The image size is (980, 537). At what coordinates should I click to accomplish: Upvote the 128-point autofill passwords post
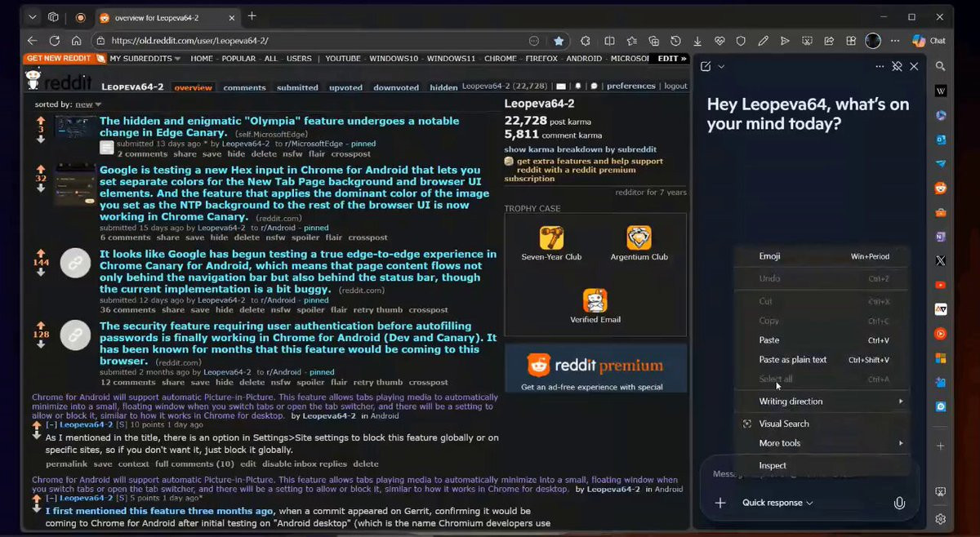pos(41,325)
